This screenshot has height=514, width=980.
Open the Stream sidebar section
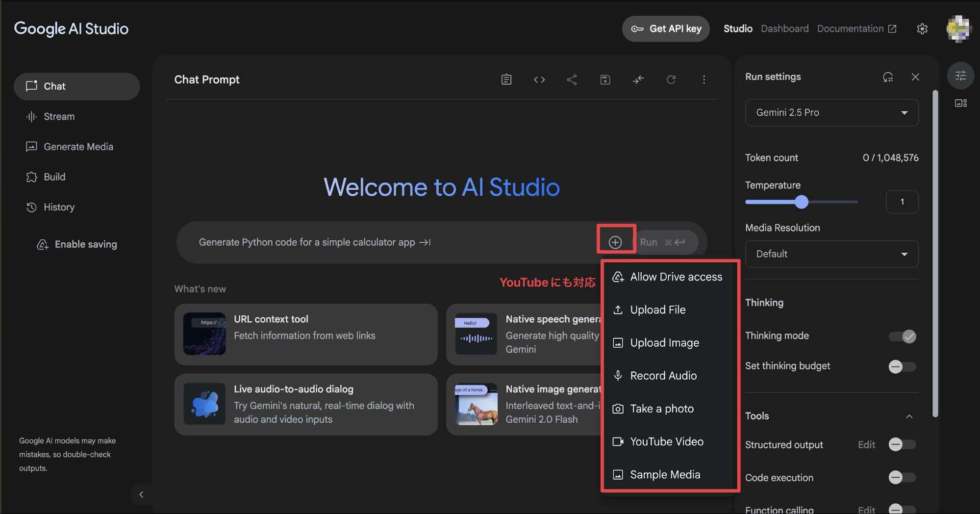(x=77, y=117)
